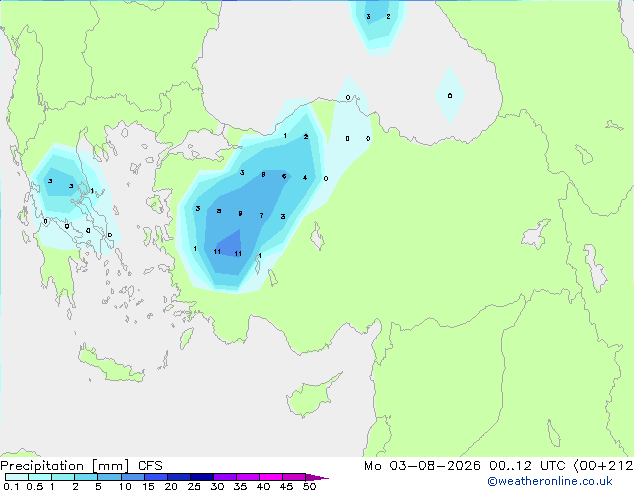Screen dimensions: 634x490
Task: Select the 1–2 mm legend swatch
Action: point(63,477)
